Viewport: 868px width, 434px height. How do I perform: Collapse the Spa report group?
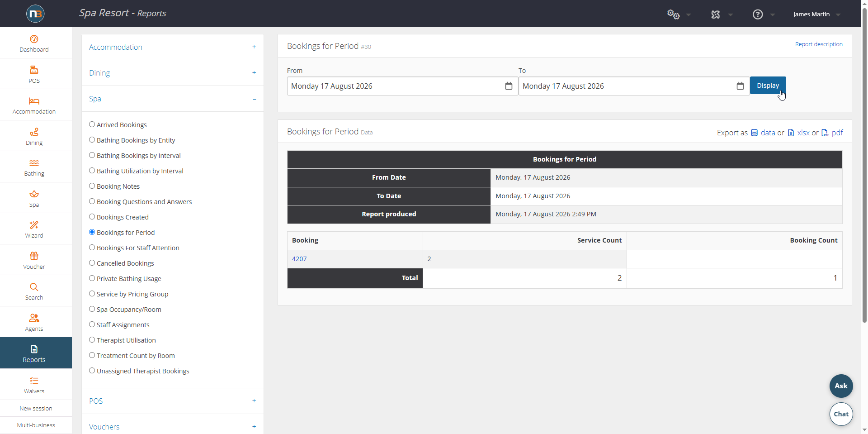[173, 99]
